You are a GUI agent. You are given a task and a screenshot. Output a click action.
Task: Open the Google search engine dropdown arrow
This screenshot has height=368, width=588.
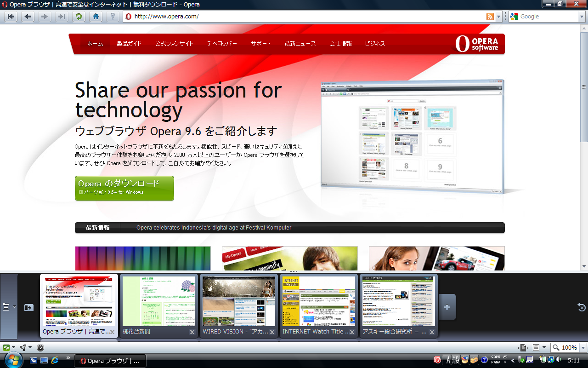click(x=581, y=17)
